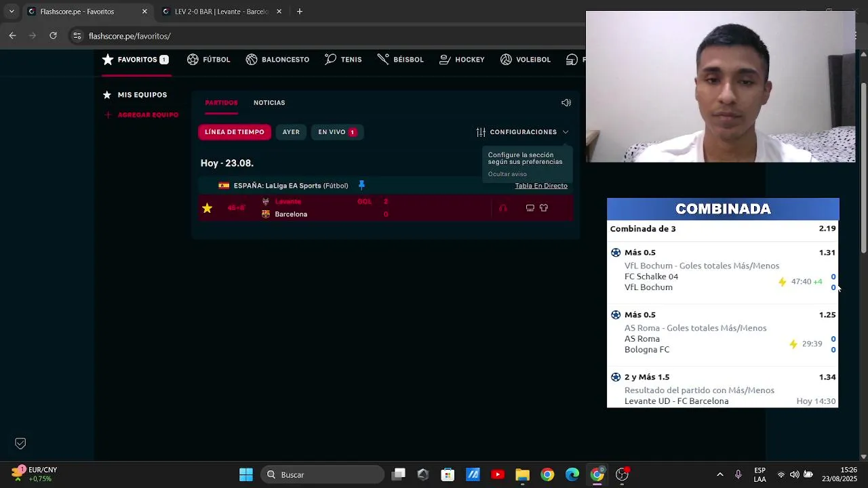Toggle the sound speaker icon
The image size is (868, 488).
(x=566, y=103)
